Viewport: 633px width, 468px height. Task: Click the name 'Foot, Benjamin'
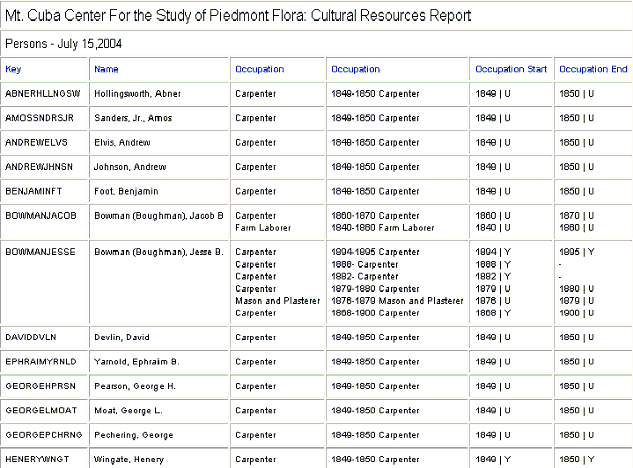pos(126,191)
